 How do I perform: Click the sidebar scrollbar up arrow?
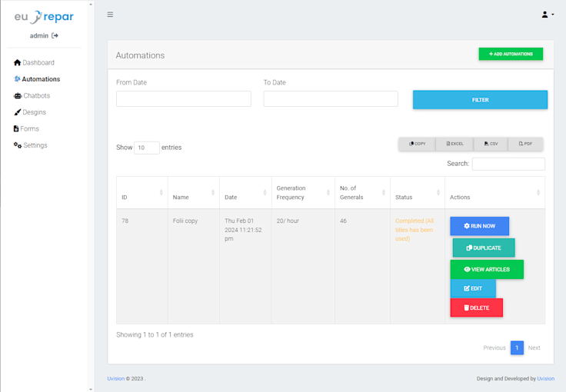[x=91, y=5]
